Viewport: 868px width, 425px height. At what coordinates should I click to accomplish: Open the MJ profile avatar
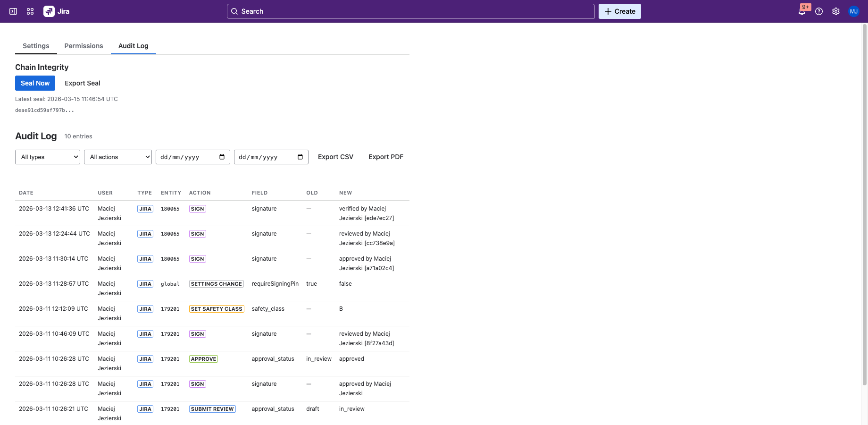pos(854,11)
